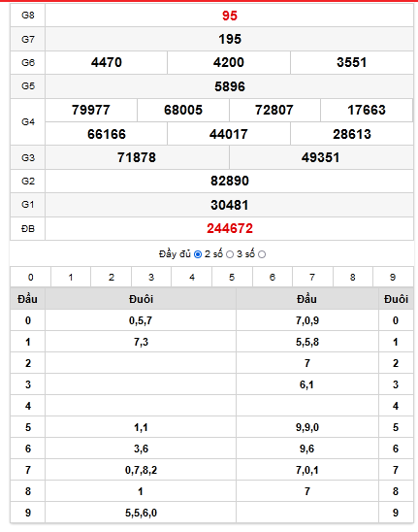Click digit 0 in the number filter row
This screenshot has height=532, width=418.
pos(30,277)
